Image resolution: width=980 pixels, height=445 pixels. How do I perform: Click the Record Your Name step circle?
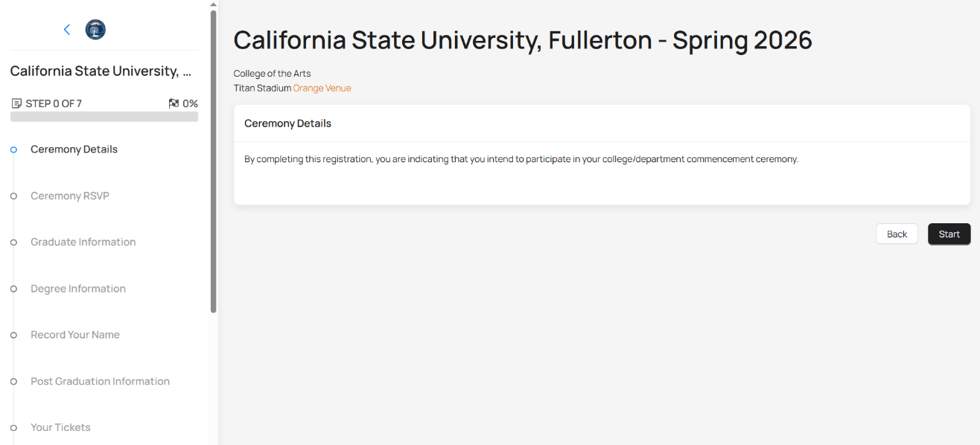point(13,335)
